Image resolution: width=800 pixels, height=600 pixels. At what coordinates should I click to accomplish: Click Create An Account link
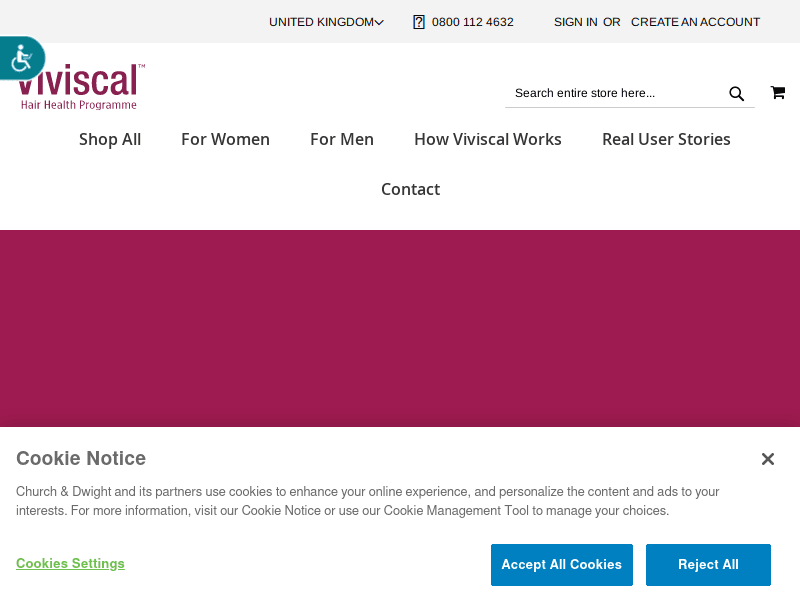point(695,22)
